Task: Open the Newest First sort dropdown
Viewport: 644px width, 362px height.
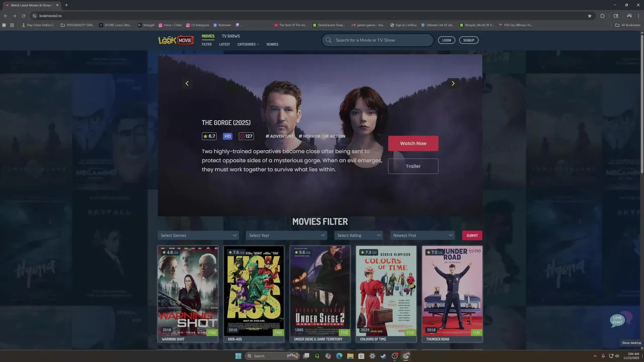Action: coord(423,235)
